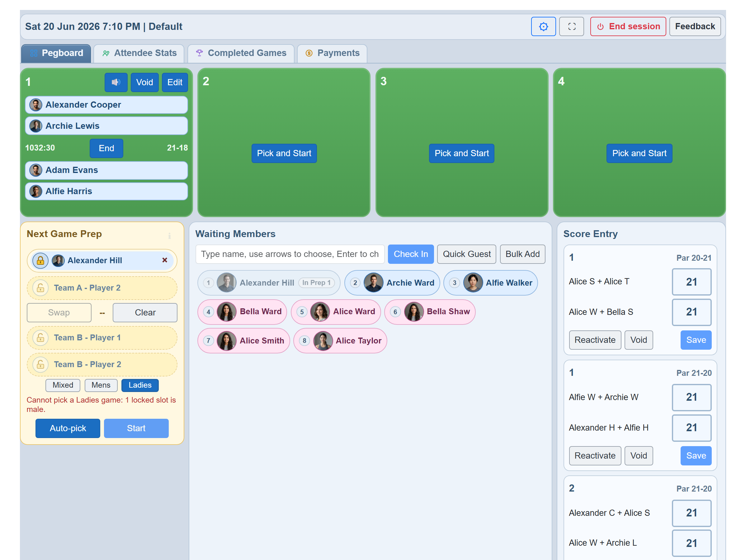
Task: Unlock Alexander Hill's locked prep slot
Action: (40, 260)
